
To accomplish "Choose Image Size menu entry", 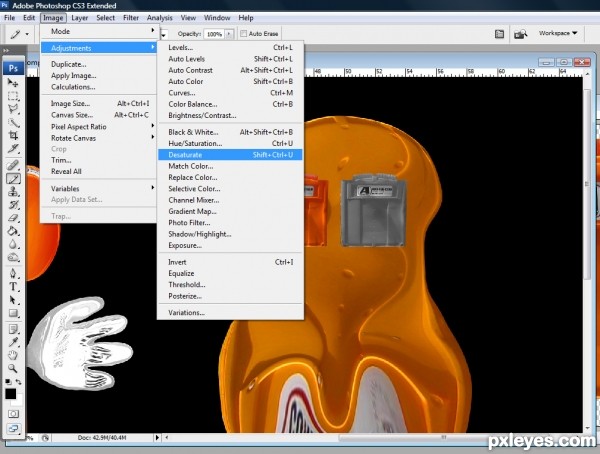I will 99,104.
